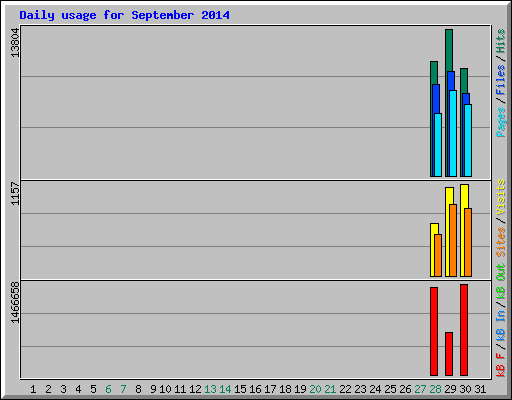Viewport: 512px width, 400px height.
Task: Click day 10 on the x-axis
Action: pos(165,389)
